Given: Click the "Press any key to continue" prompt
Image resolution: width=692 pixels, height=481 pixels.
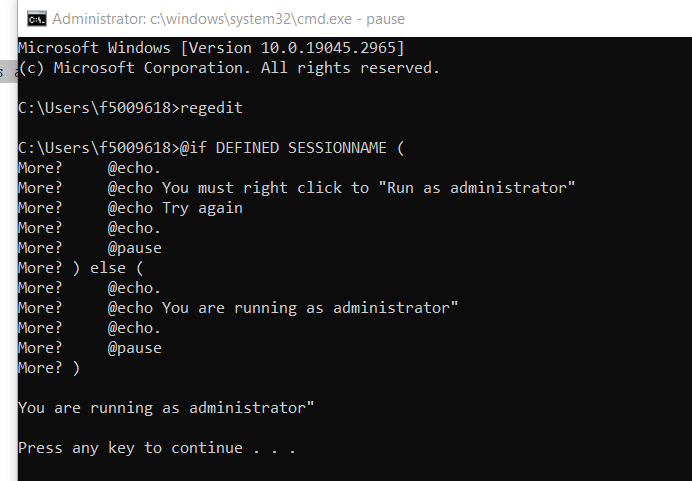Looking at the screenshot, I should click(157, 448).
